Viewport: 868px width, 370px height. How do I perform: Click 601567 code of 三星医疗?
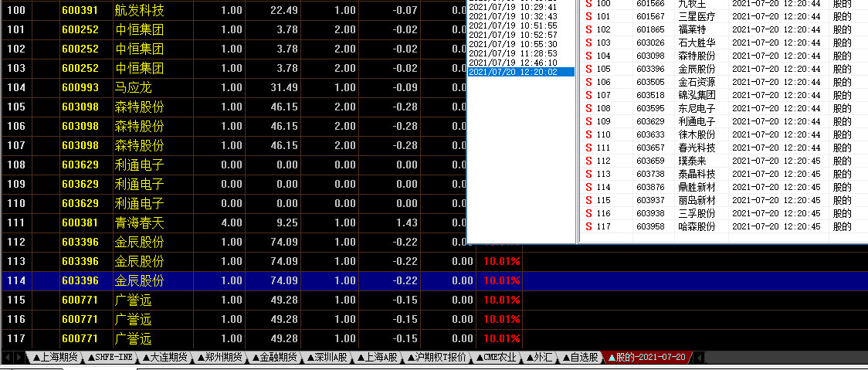(x=650, y=17)
